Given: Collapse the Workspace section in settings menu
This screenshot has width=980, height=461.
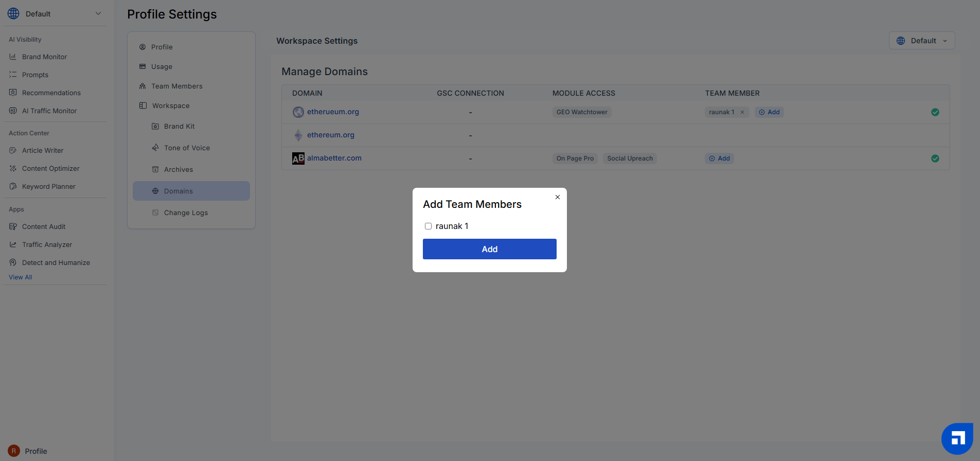Looking at the screenshot, I should point(171,106).
